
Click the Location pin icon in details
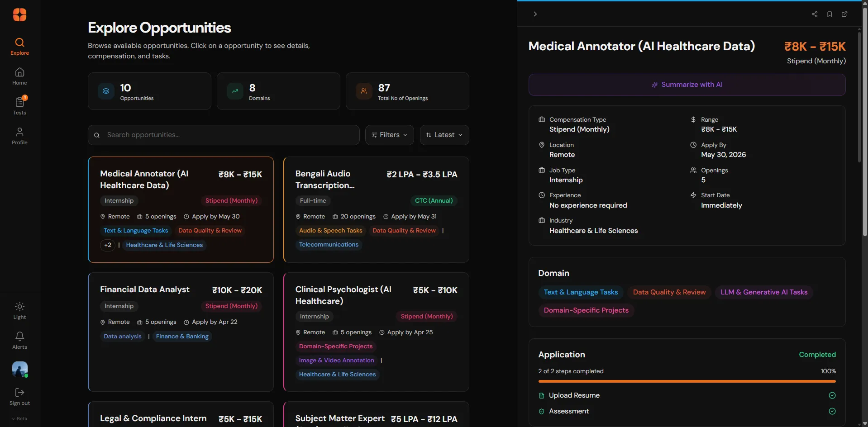[x=542, y=145]
